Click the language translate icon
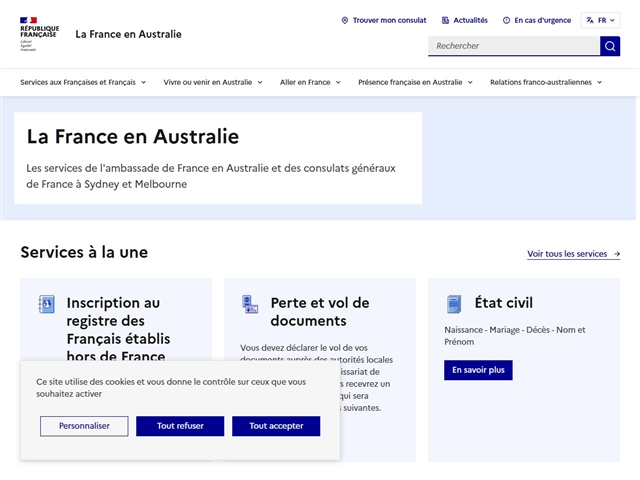 (x=590, y=20)
